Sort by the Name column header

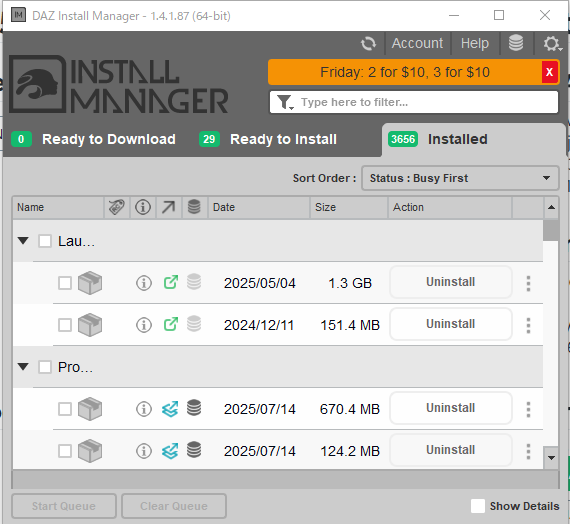tap(59, 207)
